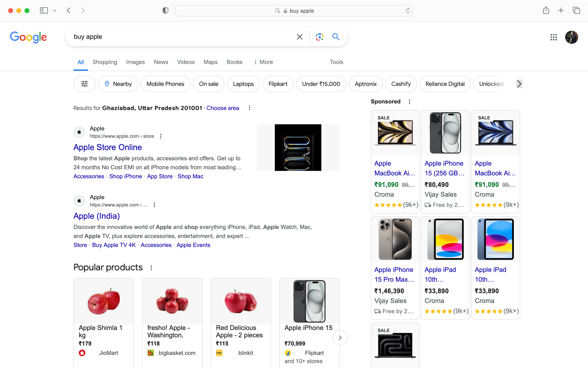Open options beside Popular products heading
This screenshot has width=588, height=368.
151,268
